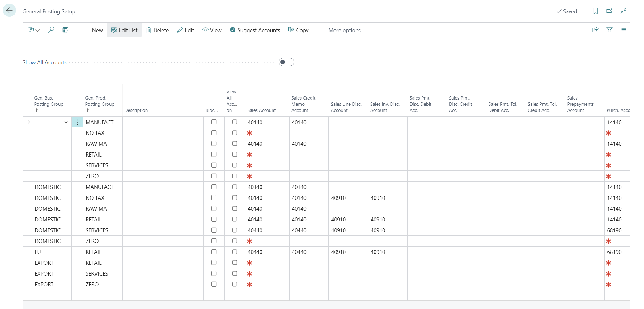Toggle Show All Accounts switch
Image resolution: width=644 pixels, height=309 pixels.
click(286, 62)
